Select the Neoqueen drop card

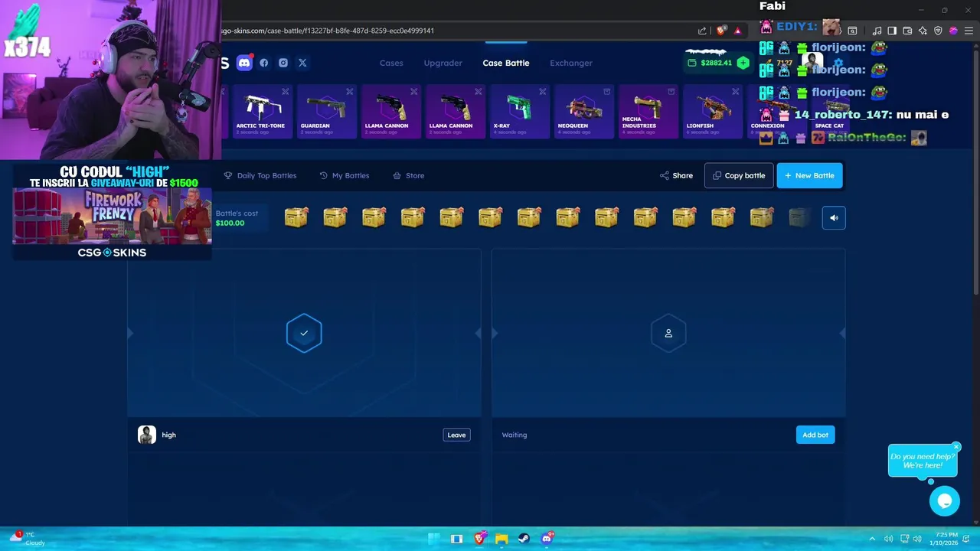click(x=583, y=111)
